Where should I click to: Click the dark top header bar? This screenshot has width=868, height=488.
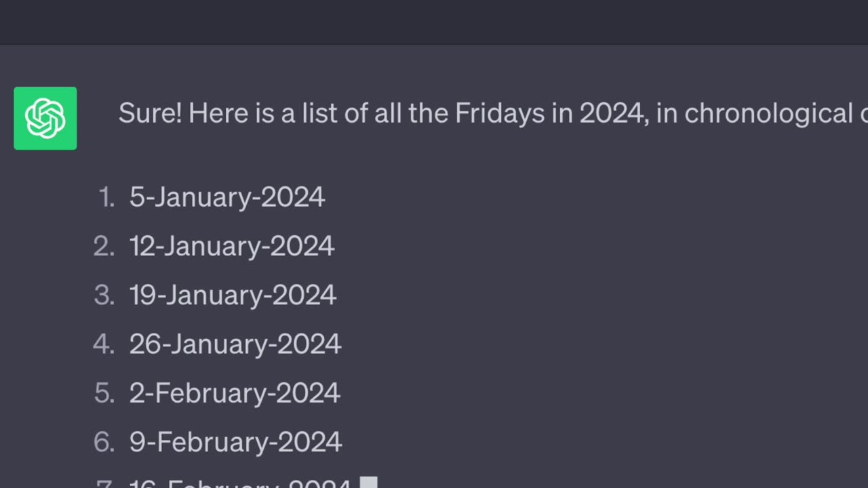pos(434,22)
